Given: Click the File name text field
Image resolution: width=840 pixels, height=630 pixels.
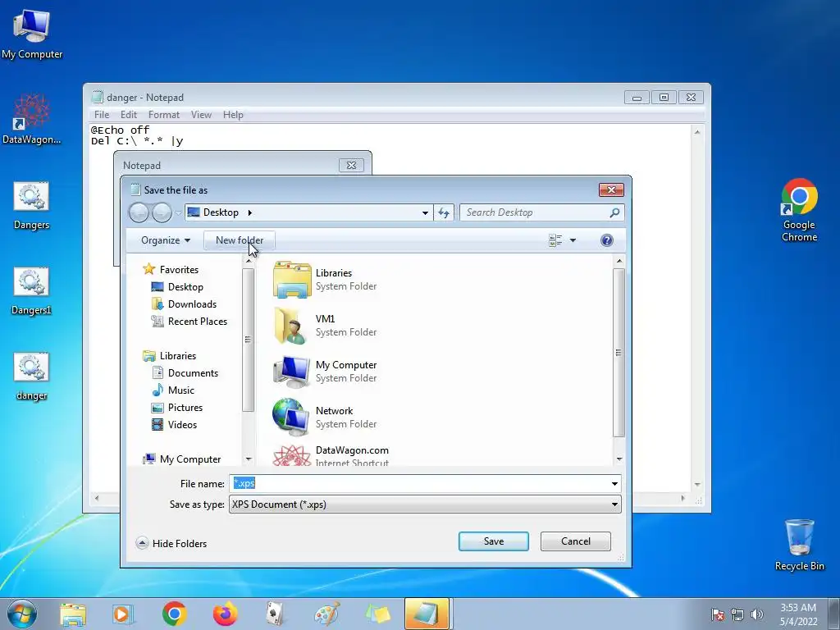Looking at the screenshot, I should pyautogui.click(x=419, y=484).
